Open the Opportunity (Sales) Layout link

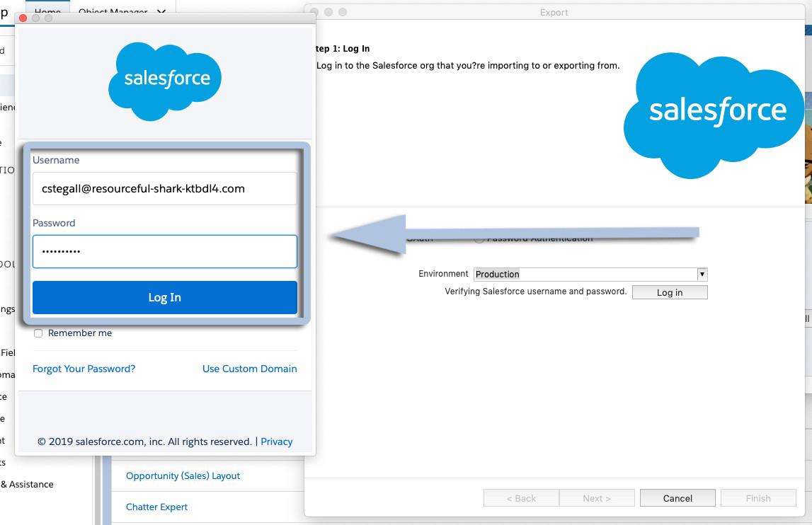[x=183, y=475]
